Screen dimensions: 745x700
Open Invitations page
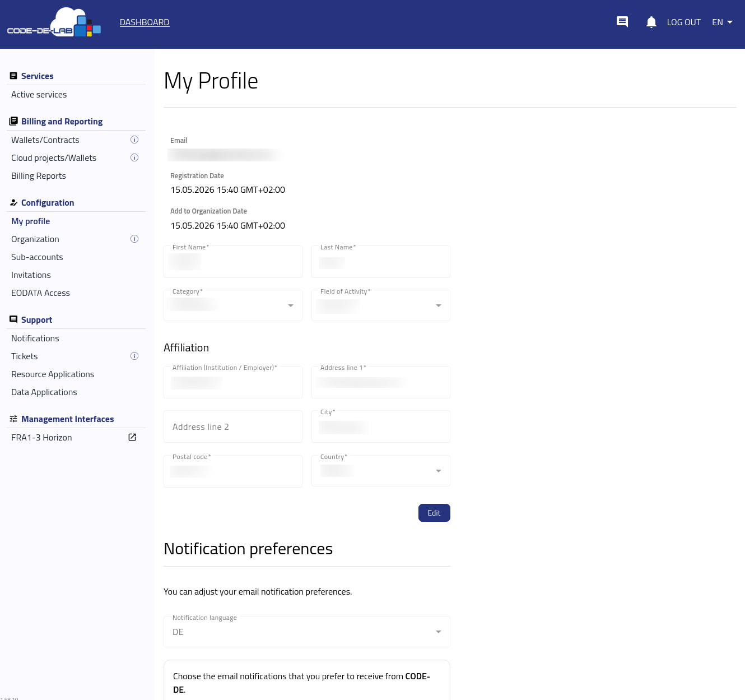pos(31,275)
